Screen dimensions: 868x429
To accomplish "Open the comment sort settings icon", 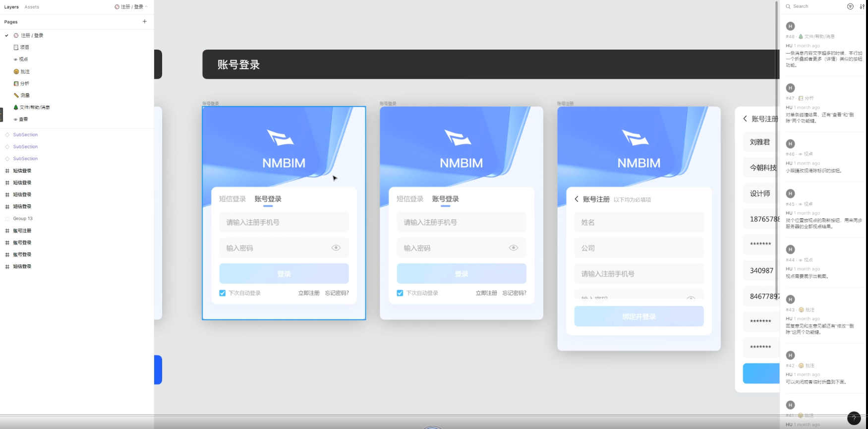I will [862, 6].
